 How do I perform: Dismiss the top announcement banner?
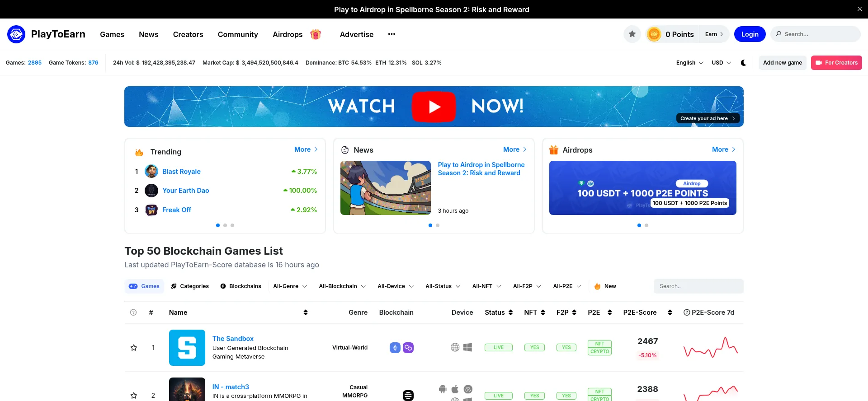point(859,9)
